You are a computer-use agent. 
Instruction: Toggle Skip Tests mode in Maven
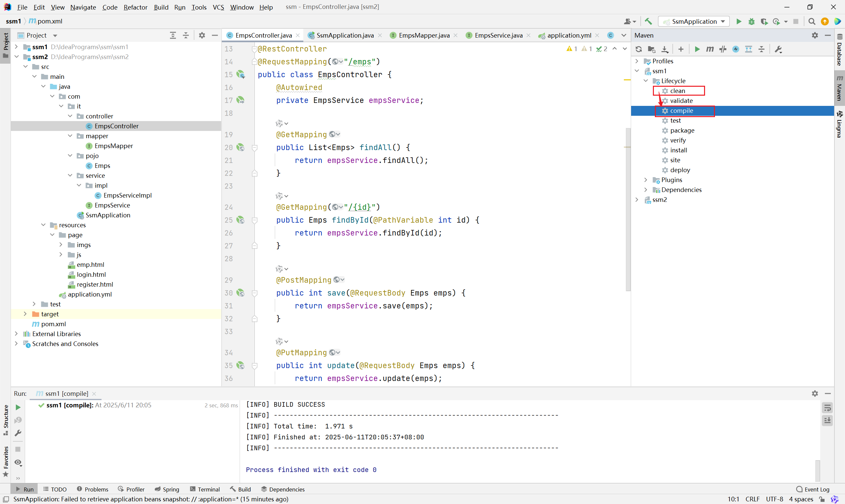[736, 49]
